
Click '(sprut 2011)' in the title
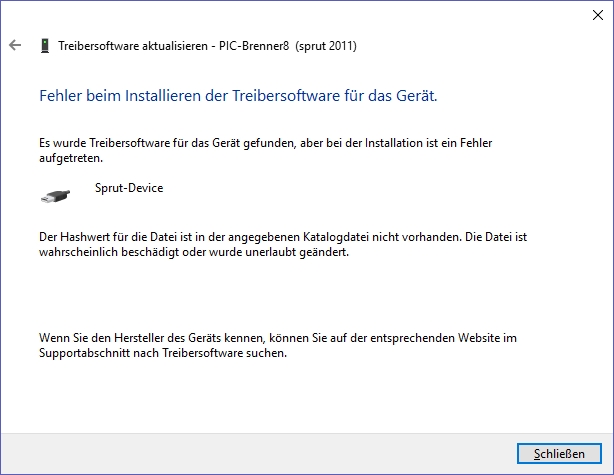(326, 46)
